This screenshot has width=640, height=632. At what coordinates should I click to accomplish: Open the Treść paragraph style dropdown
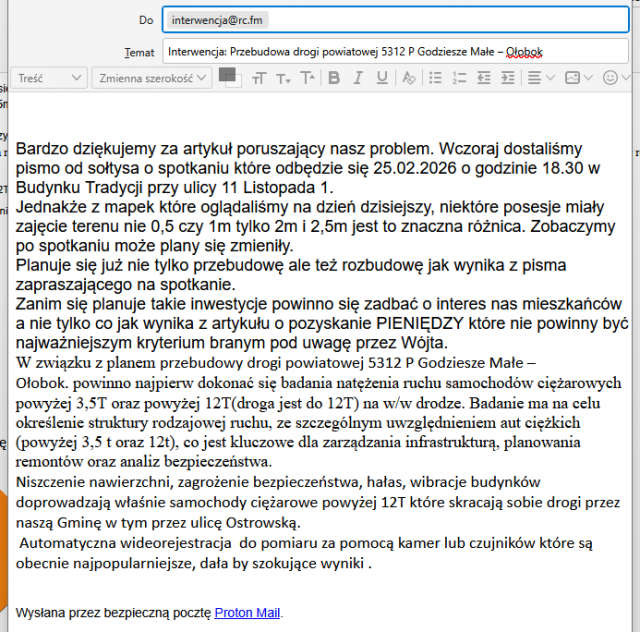50,78
